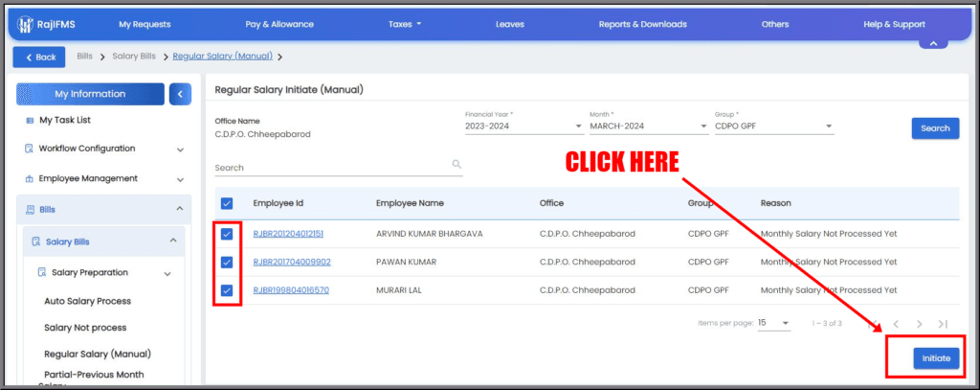
Task: Jump to the last page arrow
Action: click(x=943, y=324)
